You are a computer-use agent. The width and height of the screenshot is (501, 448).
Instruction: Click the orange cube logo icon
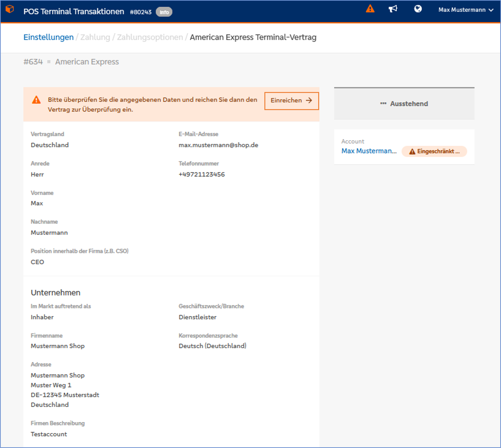click(x=10, y=9)
